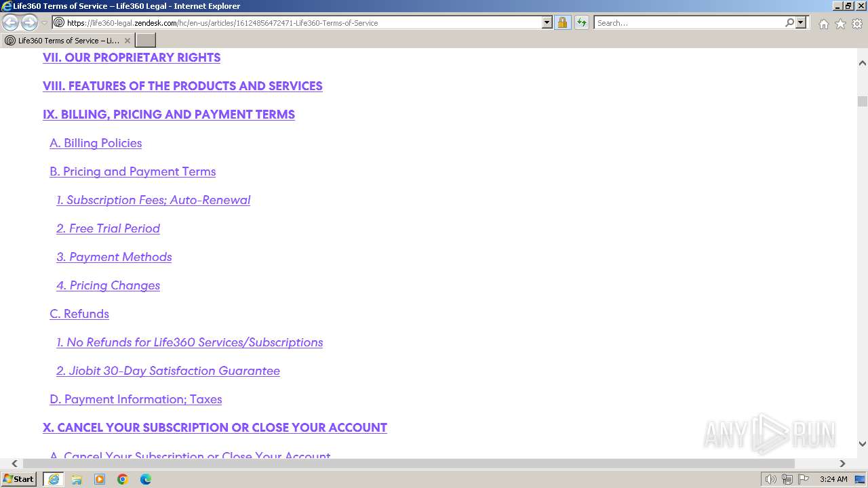
Task: Click the horizontal scrollbar right arrow
Action: (x=842, y=464)
